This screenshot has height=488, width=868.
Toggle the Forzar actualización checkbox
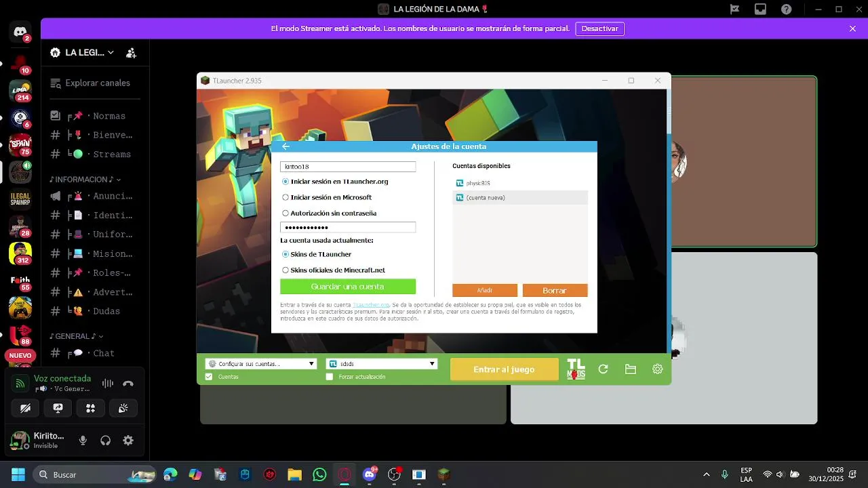point(330,377)
